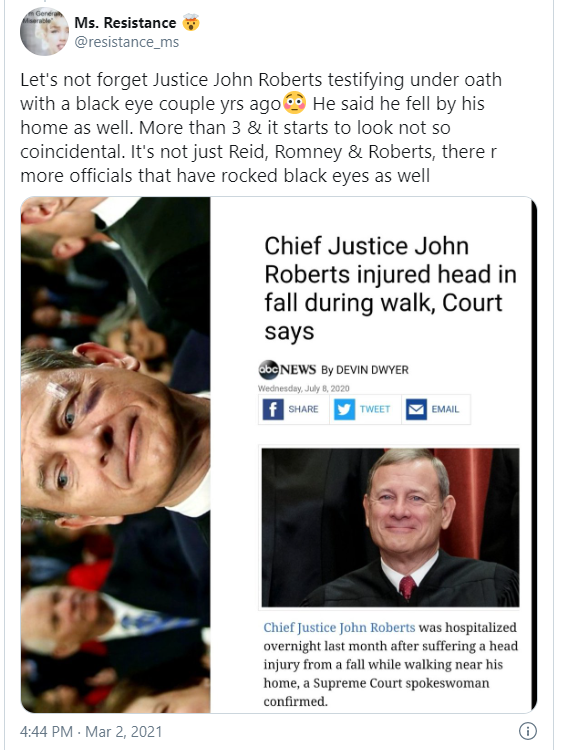Image resolution: width=565 pixels, height=750 pixels.
Task: Click the article headline about Roberts' fall
Action: coord(390,288)
